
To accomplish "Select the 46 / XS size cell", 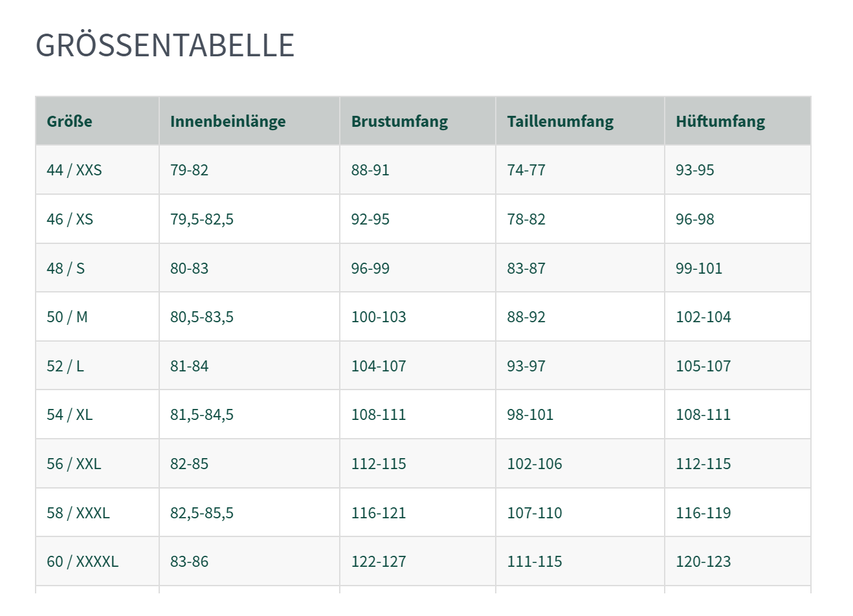I will click(70, 219).
